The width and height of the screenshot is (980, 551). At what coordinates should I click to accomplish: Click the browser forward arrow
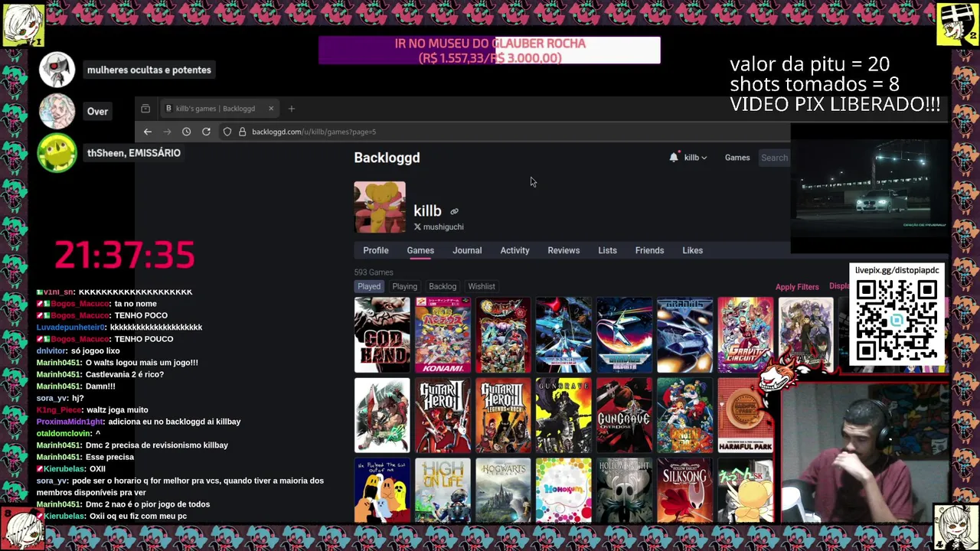point(167,132)
